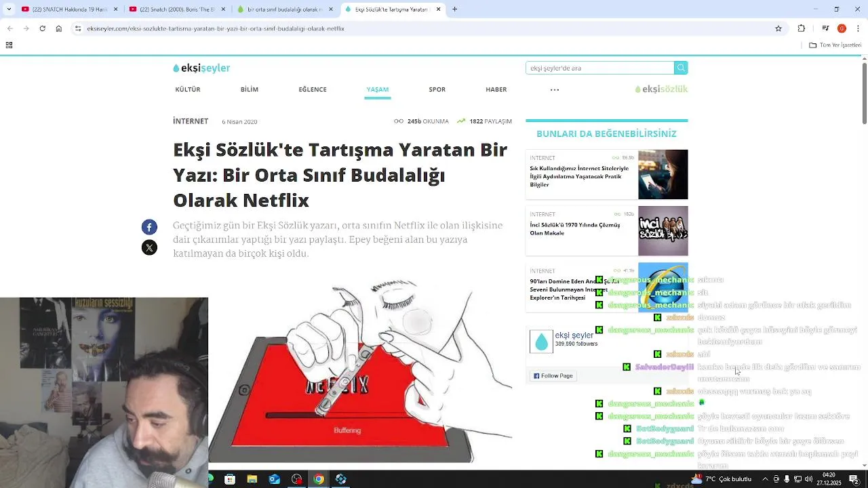This screenshot has width=868, height=488.
Task: Open the KÜLTÜR category
Action: coord(188,89)
